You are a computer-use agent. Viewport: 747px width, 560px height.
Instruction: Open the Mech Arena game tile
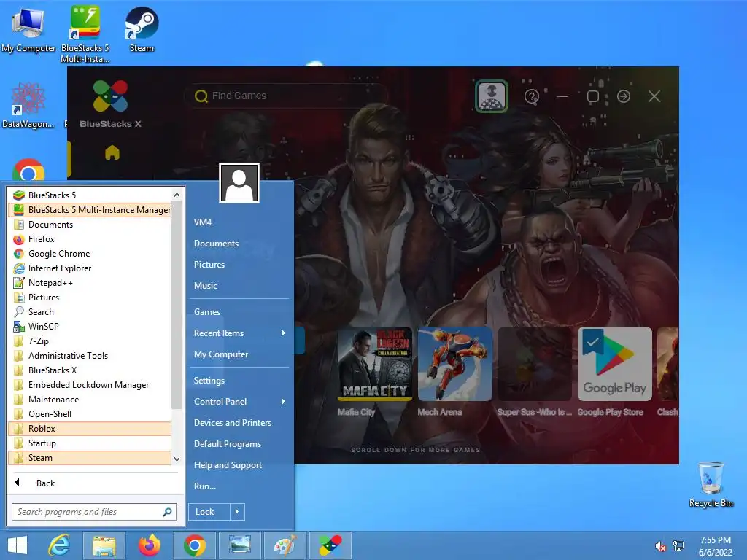tap(455, 364)
